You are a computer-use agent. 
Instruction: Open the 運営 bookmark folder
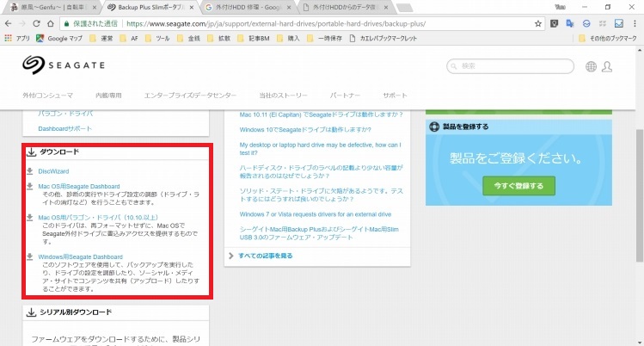click(x=101, y=38)
